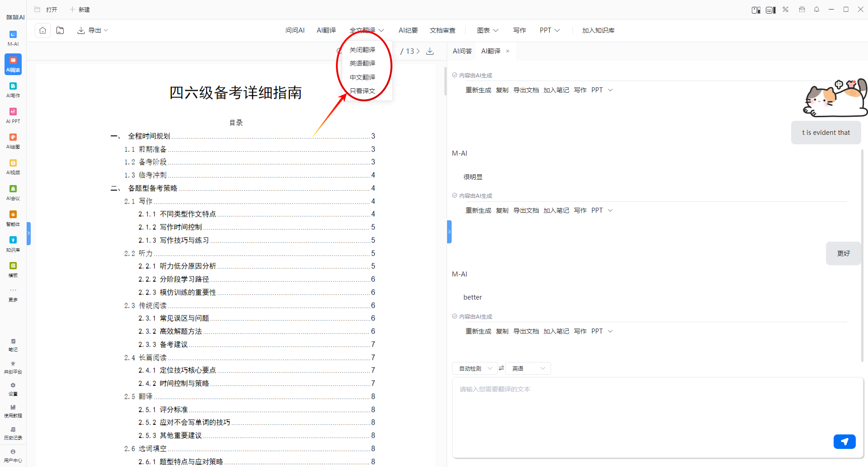This screenshot has width=868, height=467.
Task: Click the home icon in toolbar
Action: point(42,30)
